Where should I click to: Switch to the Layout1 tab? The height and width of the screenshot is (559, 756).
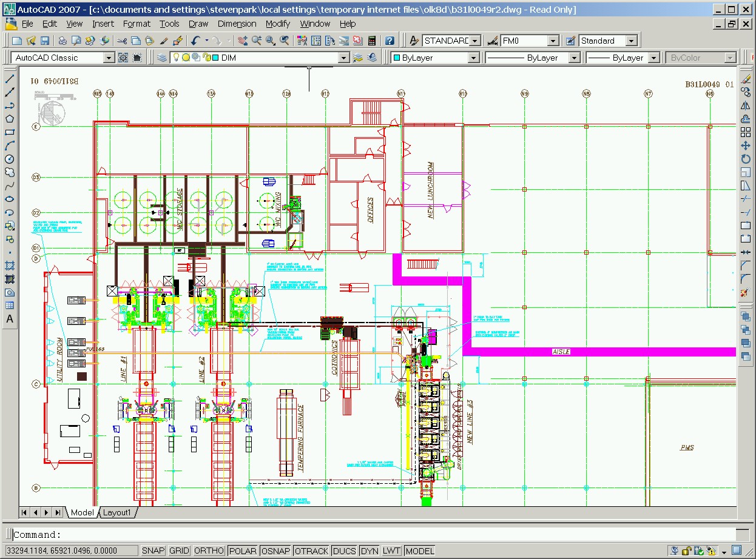(x=116, y=512)
